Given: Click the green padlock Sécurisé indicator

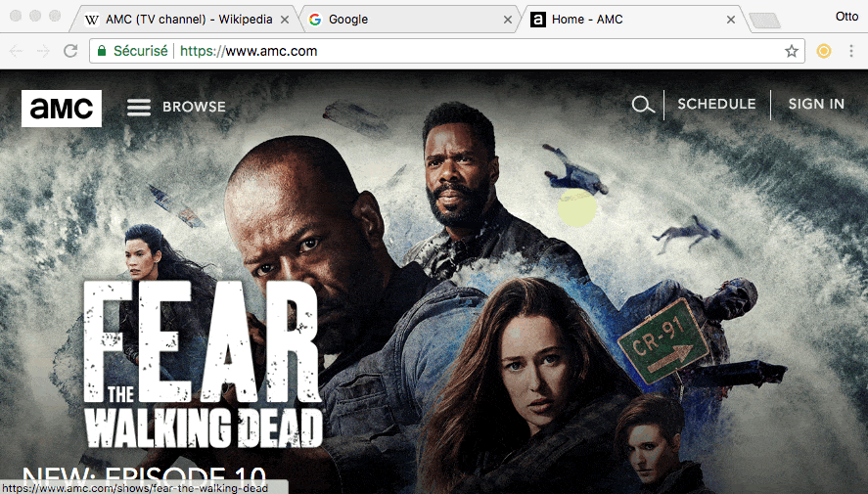Looking at the screenshot, I should coord(132,51).
